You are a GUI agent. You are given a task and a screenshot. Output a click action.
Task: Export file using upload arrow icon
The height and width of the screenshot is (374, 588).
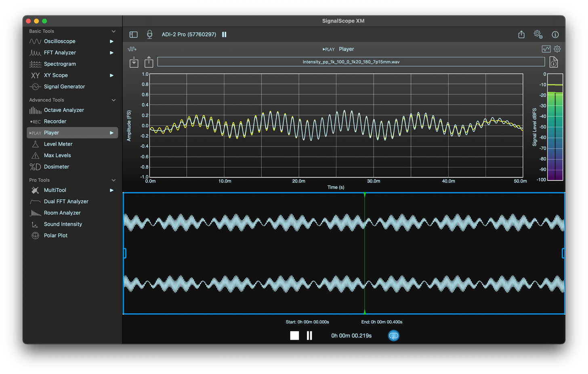point(149,62)
